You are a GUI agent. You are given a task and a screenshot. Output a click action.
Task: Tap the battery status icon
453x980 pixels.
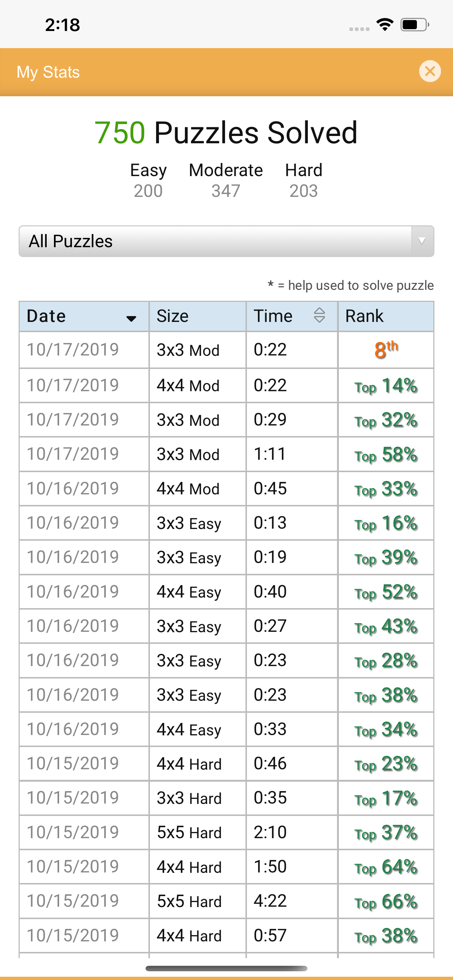(415, 25)
